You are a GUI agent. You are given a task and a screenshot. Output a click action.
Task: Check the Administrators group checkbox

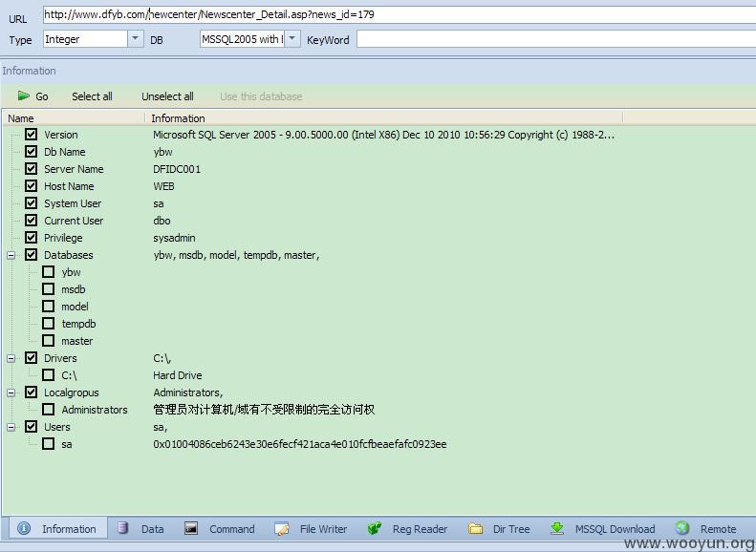pos(48,410)
